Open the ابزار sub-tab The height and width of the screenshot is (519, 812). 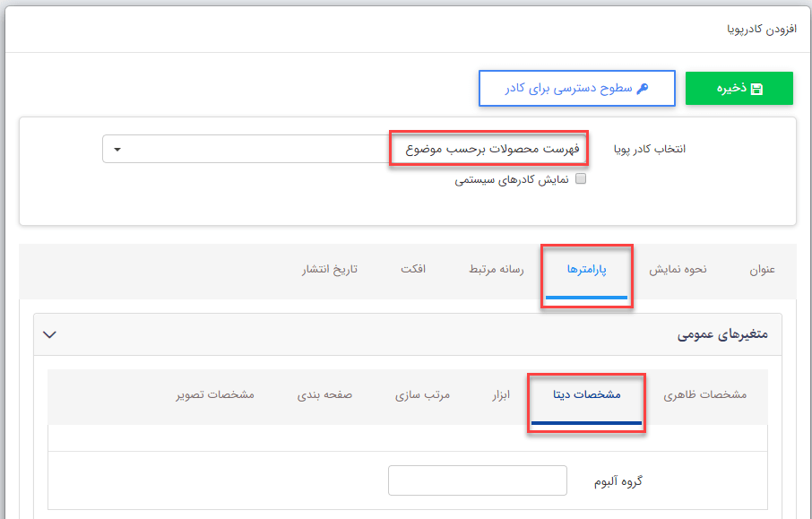(501, 394)
